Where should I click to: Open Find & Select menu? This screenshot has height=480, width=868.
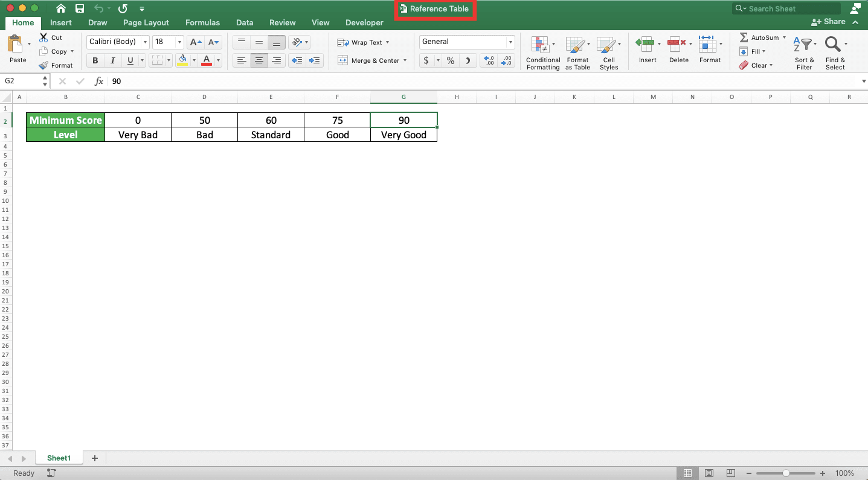[835, 53]
